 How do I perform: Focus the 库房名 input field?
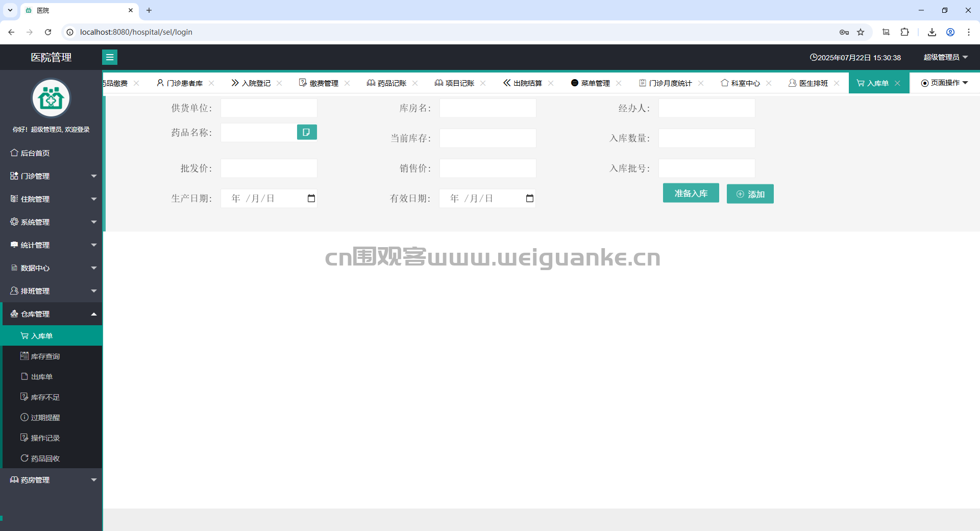[x=487, y=108]
